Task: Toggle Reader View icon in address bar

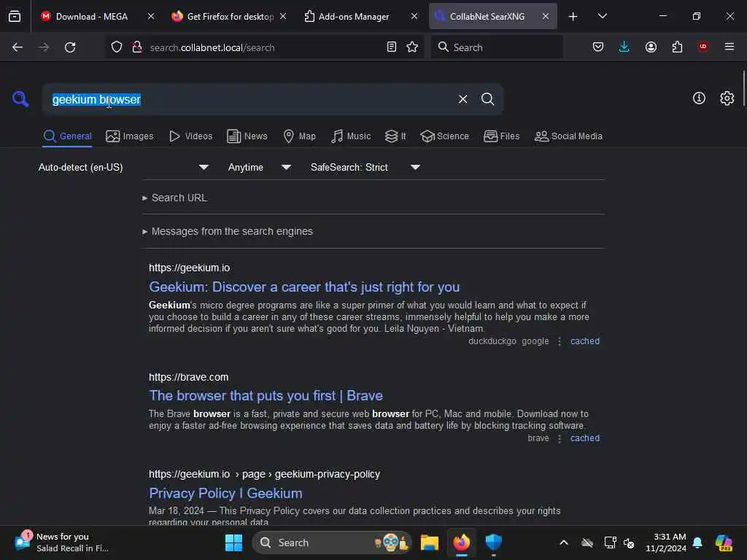Action: (x=392, y=47)
